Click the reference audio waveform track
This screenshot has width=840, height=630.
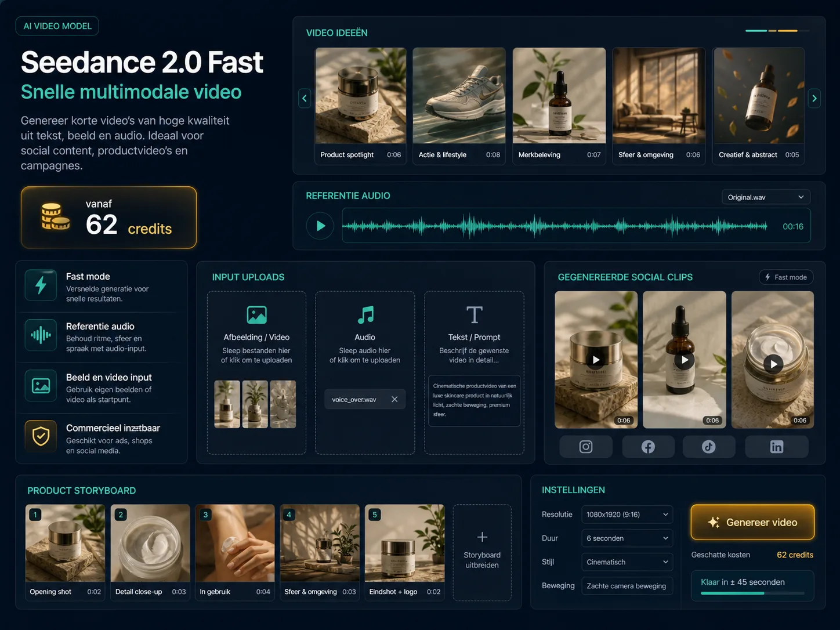[x=556, y=226]
